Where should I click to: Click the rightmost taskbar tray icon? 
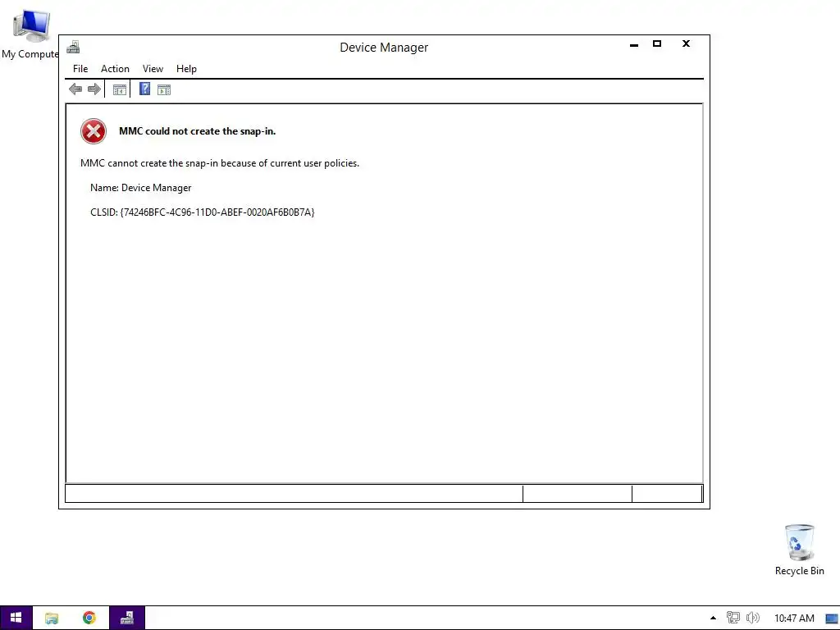click(832, 619)
